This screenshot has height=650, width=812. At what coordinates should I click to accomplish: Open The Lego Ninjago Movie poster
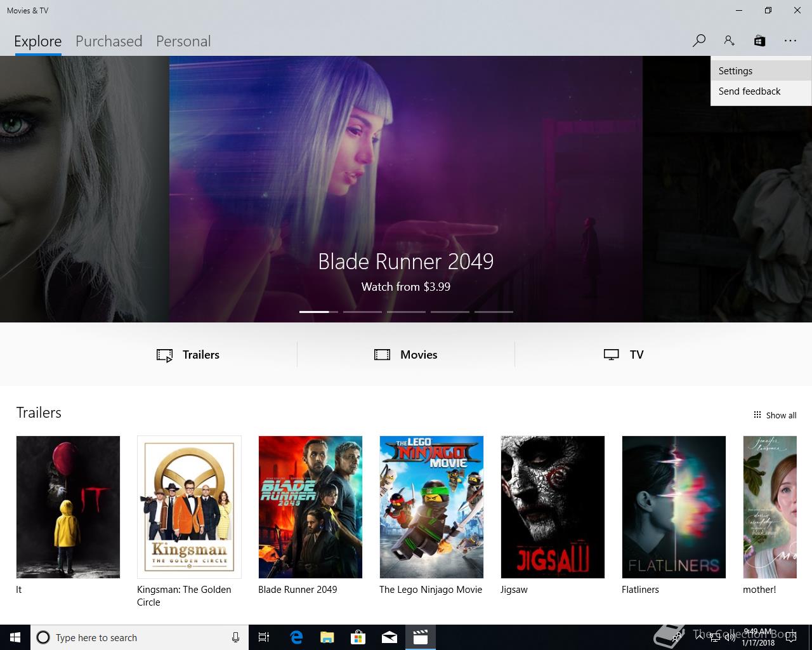pyautogui.click(x=431, y=507)
